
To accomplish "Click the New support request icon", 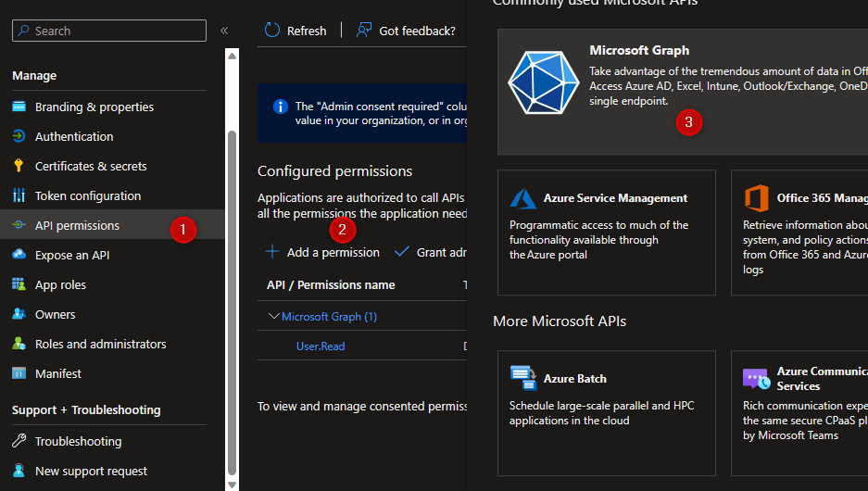I will [19, 471].
